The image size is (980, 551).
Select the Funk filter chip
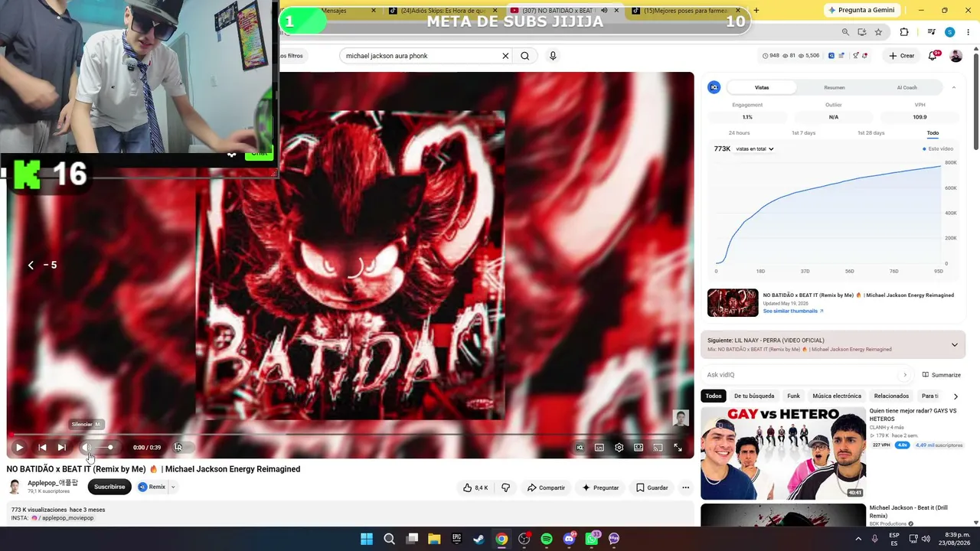coord(794,396)
